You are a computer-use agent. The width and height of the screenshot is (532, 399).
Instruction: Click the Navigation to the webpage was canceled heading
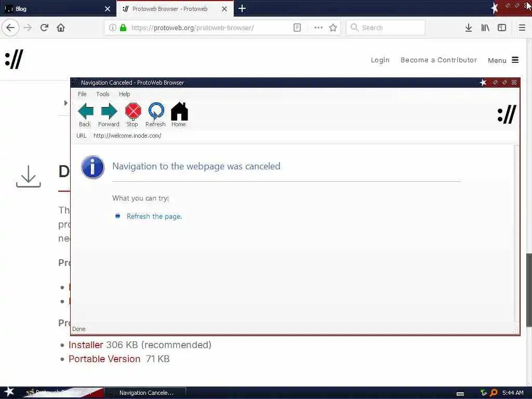coord(196,166)
